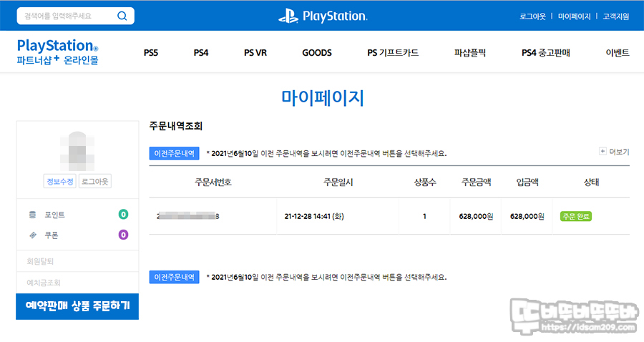Open the blurred order number link
The width and height of the screenshot is (644, 342).
coord(187,216)
